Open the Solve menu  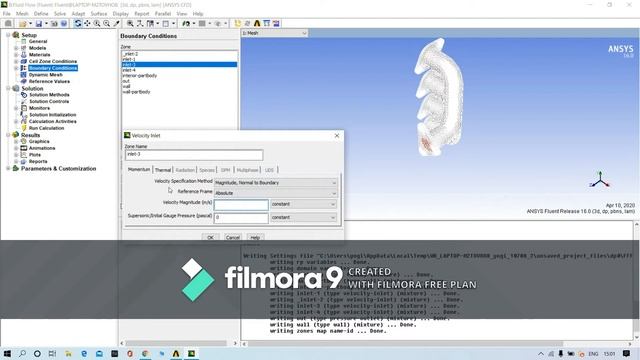[60, 13]
